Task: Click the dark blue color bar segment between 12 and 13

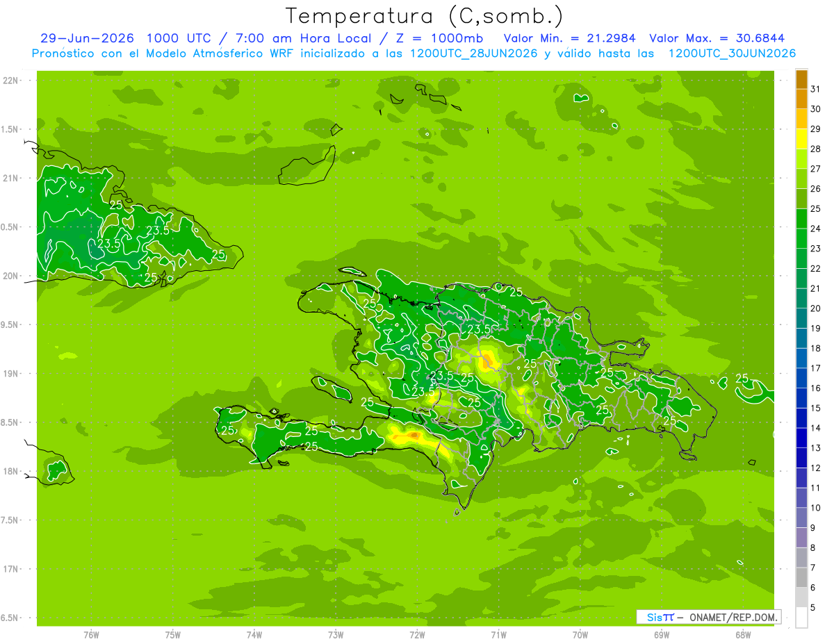Action: click(x=802, y=458)
